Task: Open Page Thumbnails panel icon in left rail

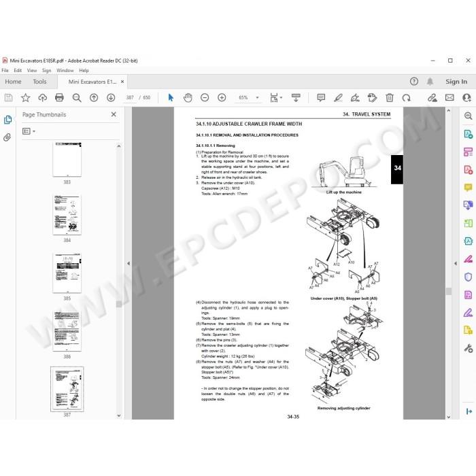Action: [8, 120]
